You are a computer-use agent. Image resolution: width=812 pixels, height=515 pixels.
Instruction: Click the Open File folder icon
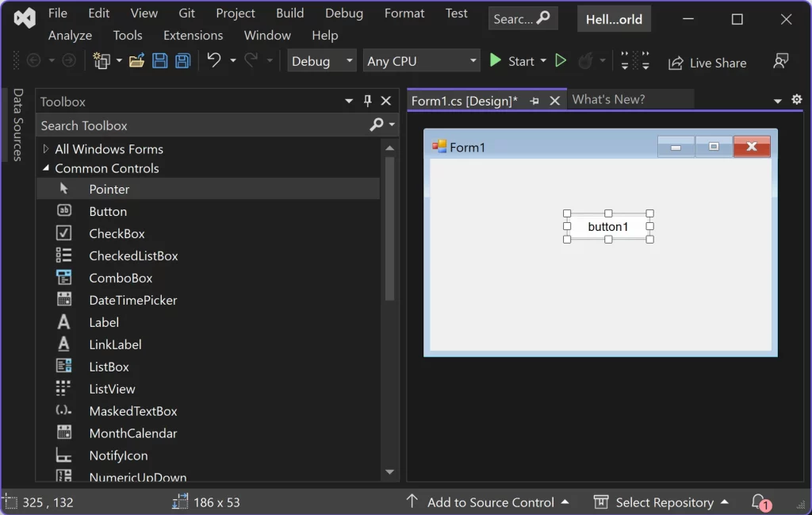click(x=136, y=61)
